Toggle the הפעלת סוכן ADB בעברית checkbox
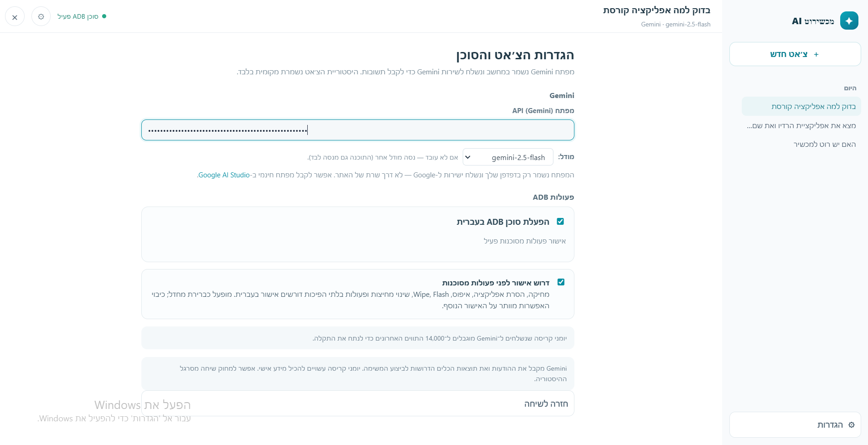Image resolution: width=868 pixels, height=445 pixels. [560, 222]
